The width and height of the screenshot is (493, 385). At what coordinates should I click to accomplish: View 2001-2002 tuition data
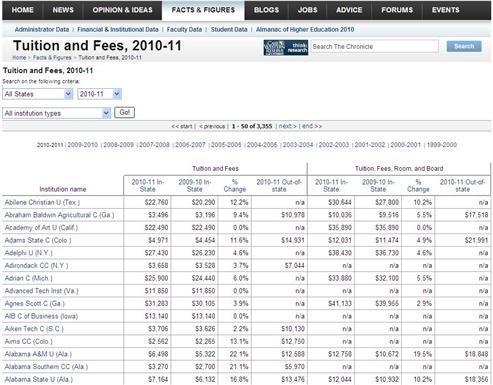click(370, 145)
